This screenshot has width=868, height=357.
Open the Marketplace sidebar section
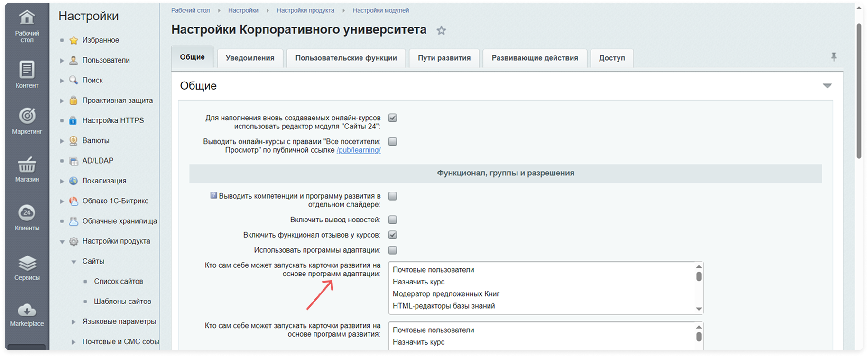point(27,315)
